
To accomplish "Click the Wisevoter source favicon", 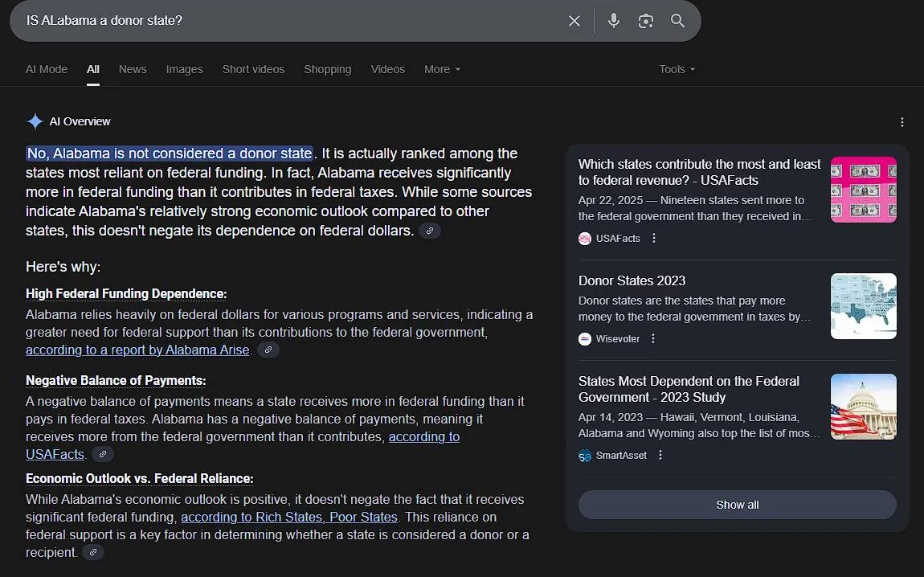I will point(585,339).
